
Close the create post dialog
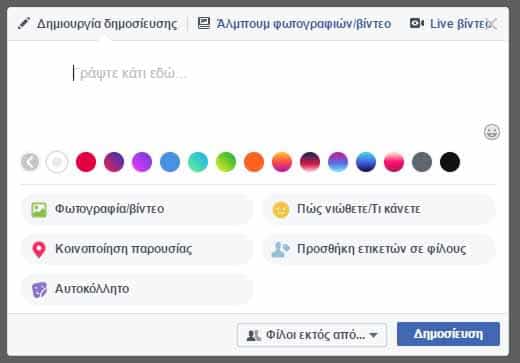point(494,24)
